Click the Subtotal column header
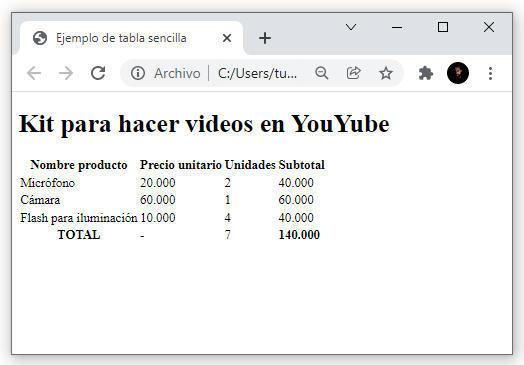The height and width of the screenshot is (365, 524). [301, 165]
